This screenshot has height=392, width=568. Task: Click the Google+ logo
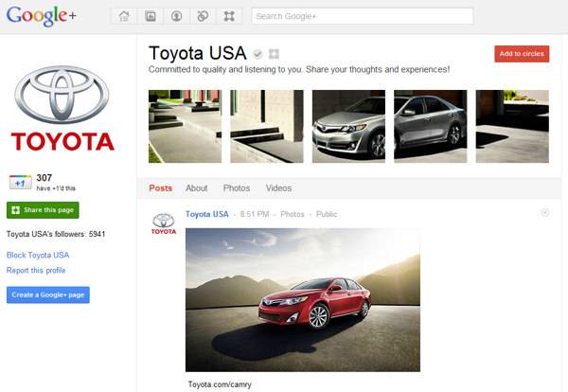(42, 16)
